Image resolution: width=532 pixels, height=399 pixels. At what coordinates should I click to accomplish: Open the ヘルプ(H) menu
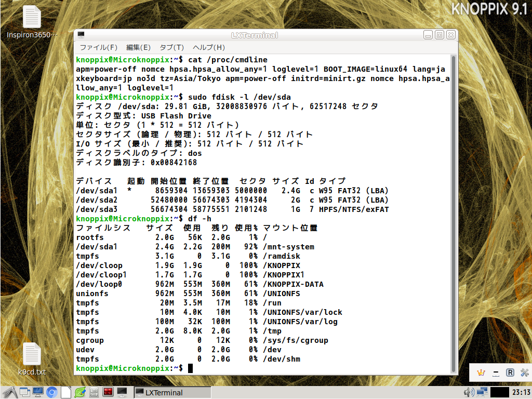209,47
